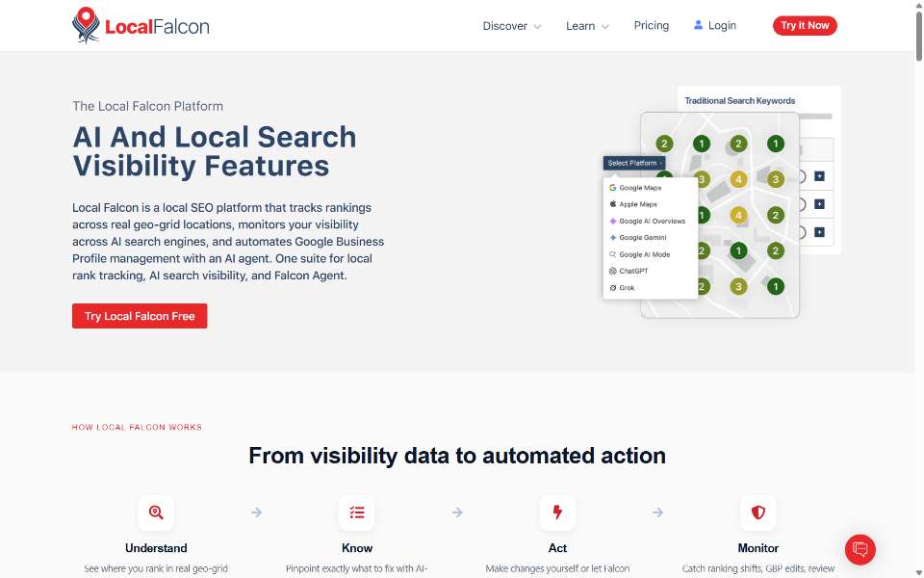Screen dimensions: 924x578
Task: Click Try Local Falcon Free button
Action: pyautogui.click(x=140, y=316)
